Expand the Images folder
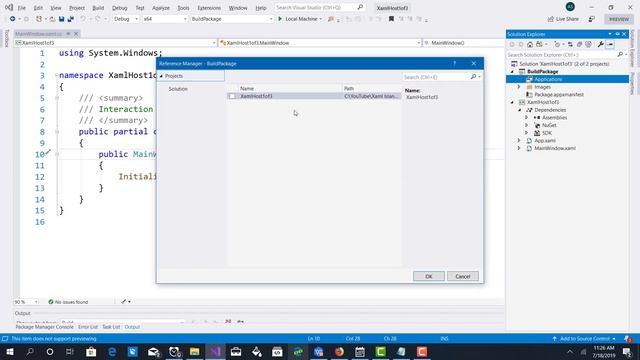This screenshot has width=640, height=360. (519, 87)
